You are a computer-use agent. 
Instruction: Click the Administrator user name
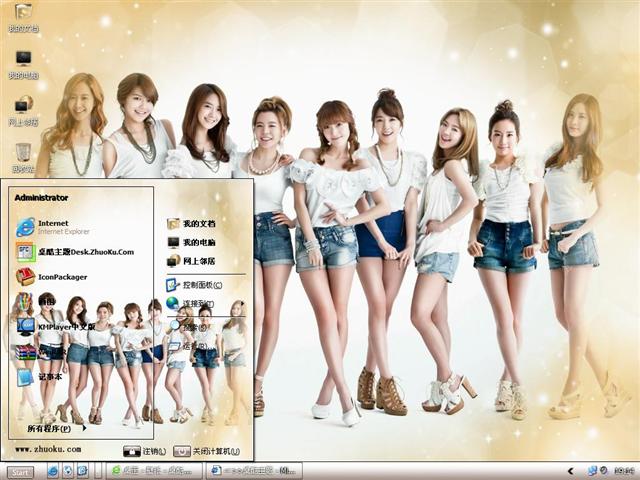tap(41, 198)
